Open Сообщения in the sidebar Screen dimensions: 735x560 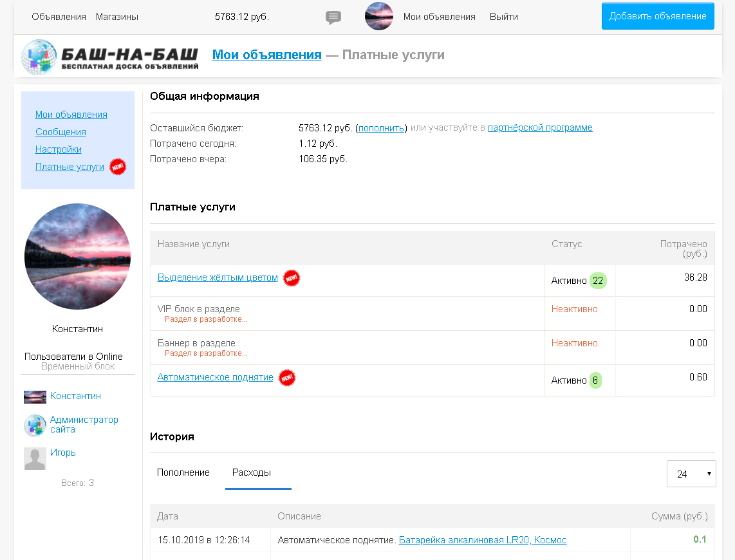[60, 132]
